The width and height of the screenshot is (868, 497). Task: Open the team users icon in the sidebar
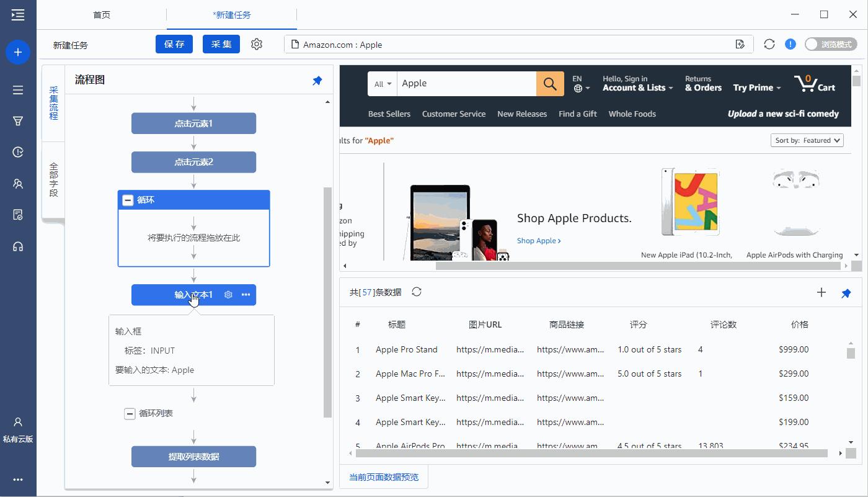pyautogui.click(x=18, y=184)
